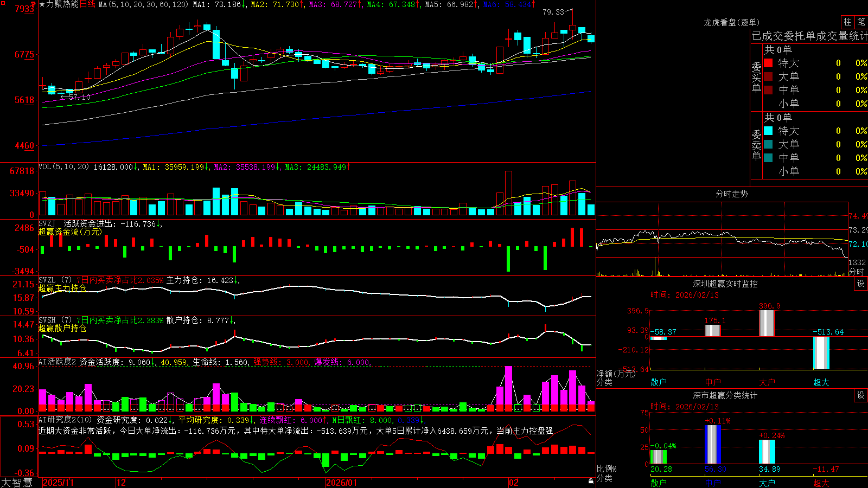The height and width of the screenshot is (488, 868).
Task: Click the 龙虎看盘(逐单) panel title
Action: click(x=732, y=22)
